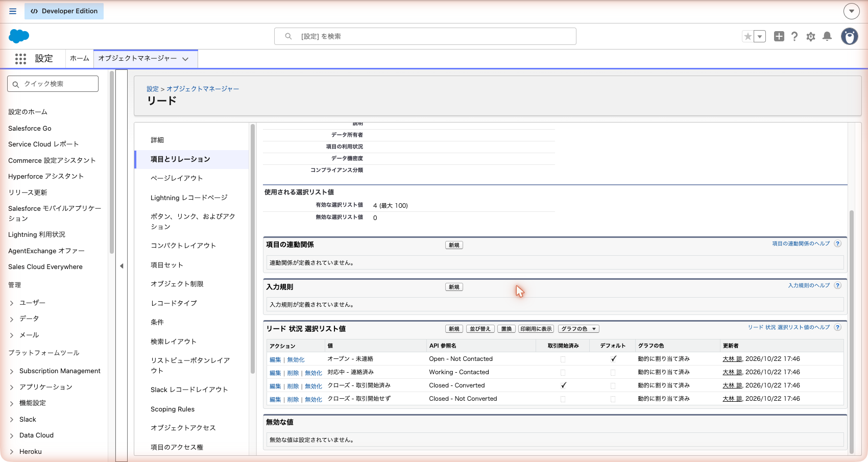Viewport: 868px width, 462px height.
Task: Click 削除 link for 対応中 - 連絡済み
Action: coord(293,373)
